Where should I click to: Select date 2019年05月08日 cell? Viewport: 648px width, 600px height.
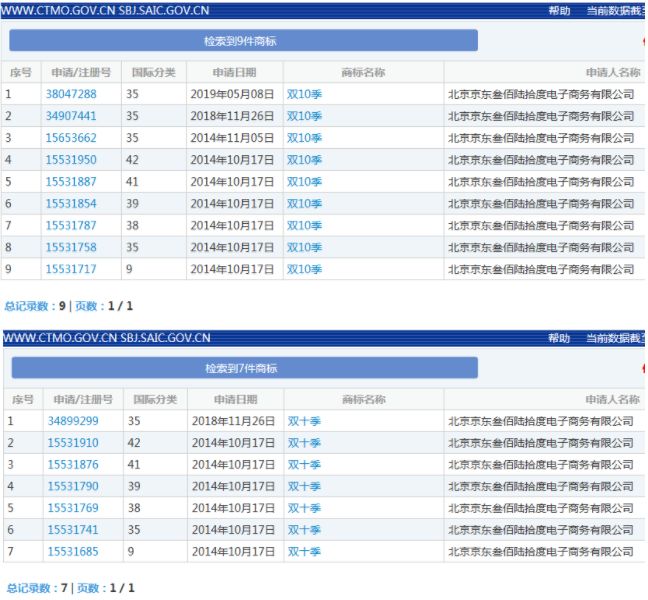pyautogui.click(x=232, y=94)
